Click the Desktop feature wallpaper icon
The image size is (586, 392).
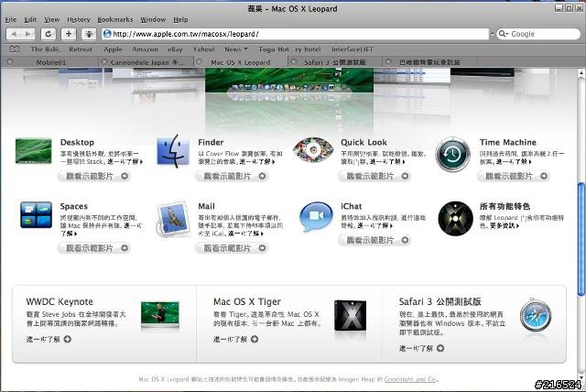[34, 151]
